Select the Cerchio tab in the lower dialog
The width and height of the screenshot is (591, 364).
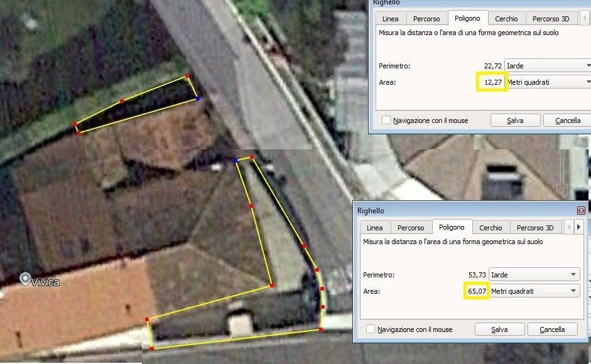click(491, 228)
